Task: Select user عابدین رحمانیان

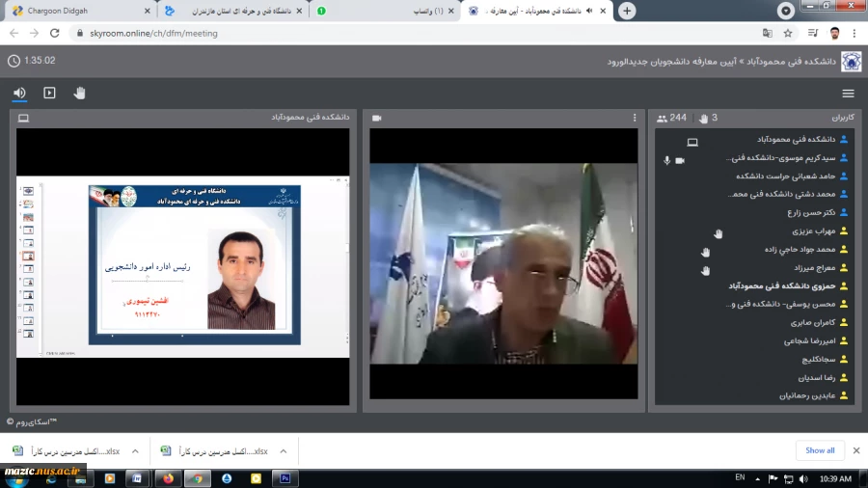Action: pos(807,395)
